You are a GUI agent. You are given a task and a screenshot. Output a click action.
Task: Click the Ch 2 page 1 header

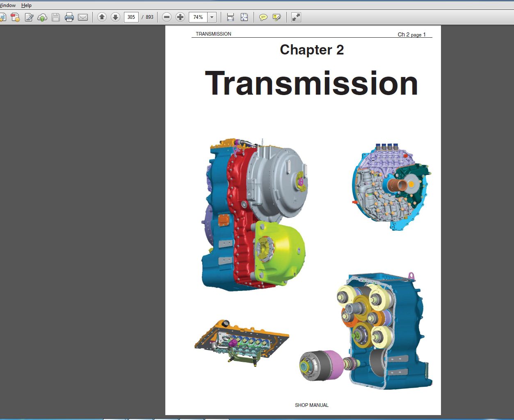(411, 34)
